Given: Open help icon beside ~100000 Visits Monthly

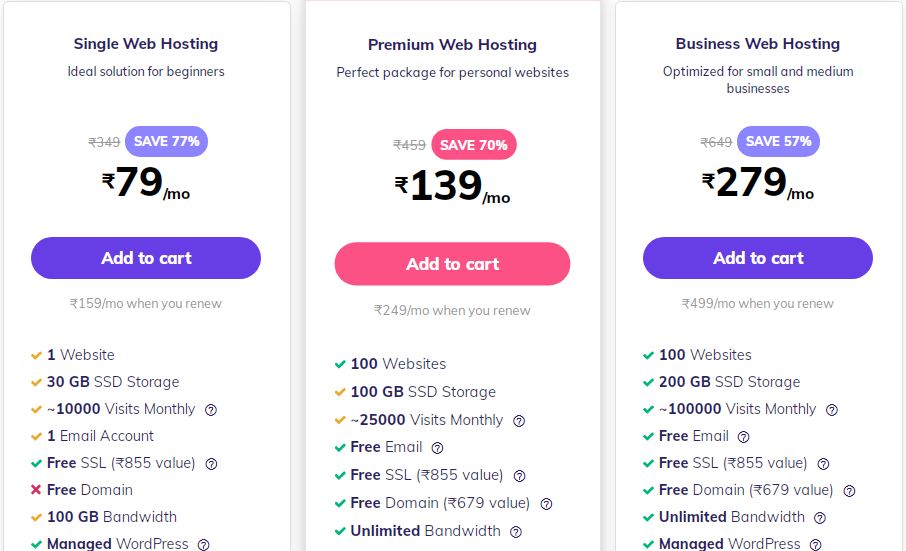Looking at the screenshot, I should click(x=831, y=410).
